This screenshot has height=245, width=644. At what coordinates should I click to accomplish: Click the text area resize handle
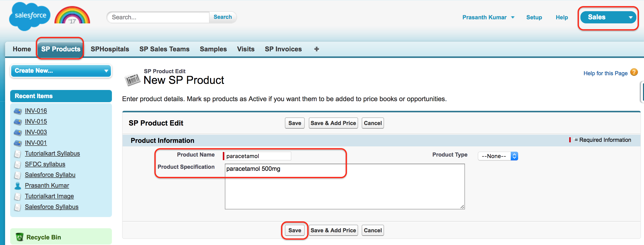[462, 207]
